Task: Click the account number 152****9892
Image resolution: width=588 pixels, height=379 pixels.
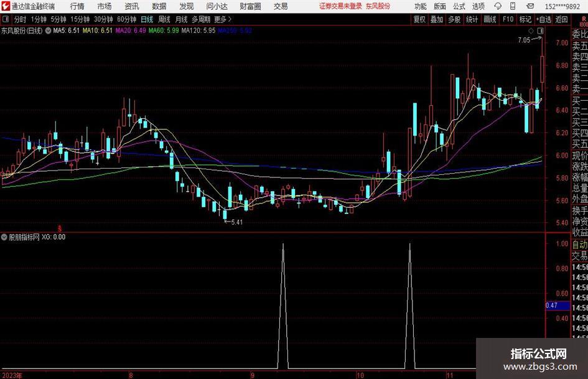Action: (x=563, y=6)
